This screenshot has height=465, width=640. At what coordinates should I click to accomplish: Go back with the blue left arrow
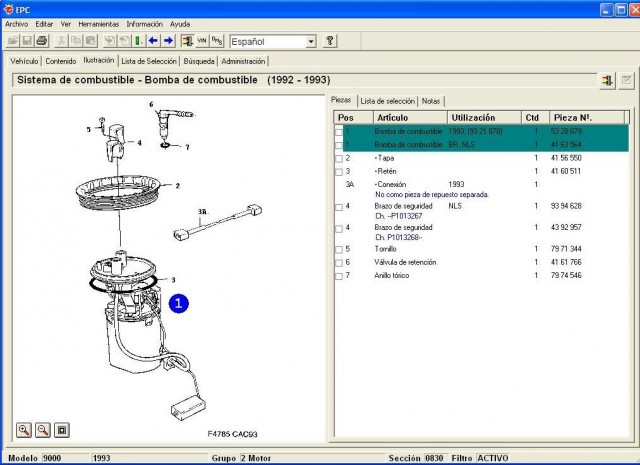tap(153, 41)
